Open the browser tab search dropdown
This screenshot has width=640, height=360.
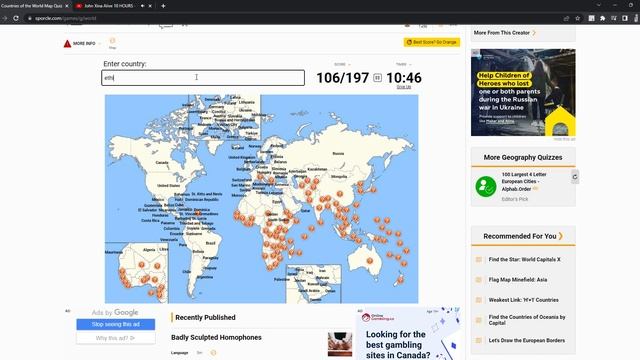pos(598,5)
